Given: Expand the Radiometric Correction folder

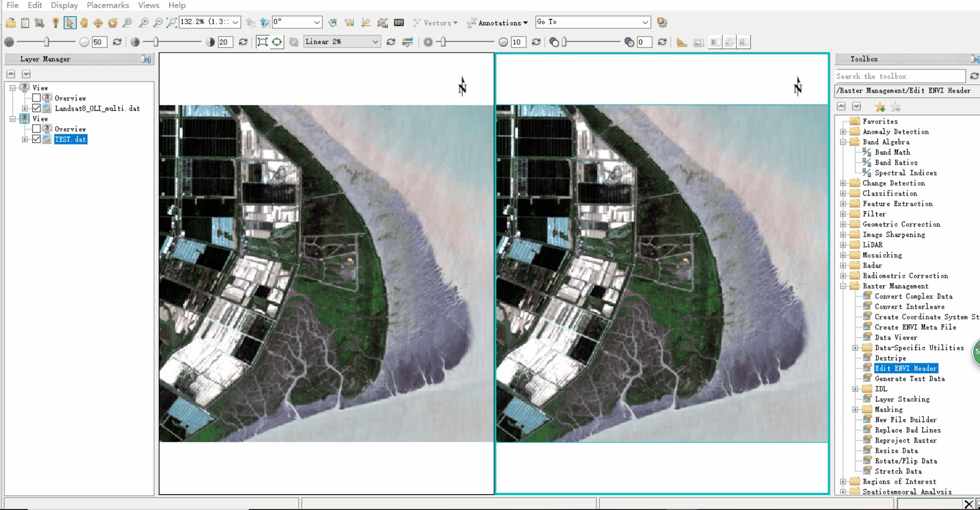Looking at the screenshot, I should (843, 276).
